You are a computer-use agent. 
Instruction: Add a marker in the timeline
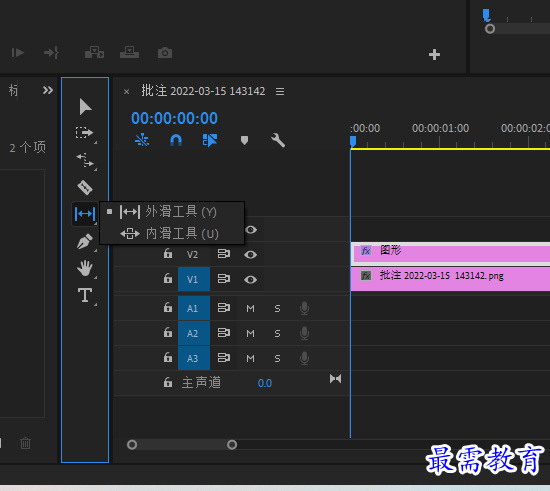point(244,140)
